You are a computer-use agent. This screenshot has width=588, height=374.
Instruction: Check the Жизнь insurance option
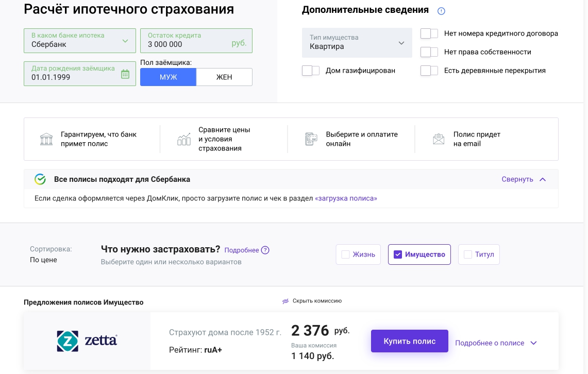click(x=358, y=254)
